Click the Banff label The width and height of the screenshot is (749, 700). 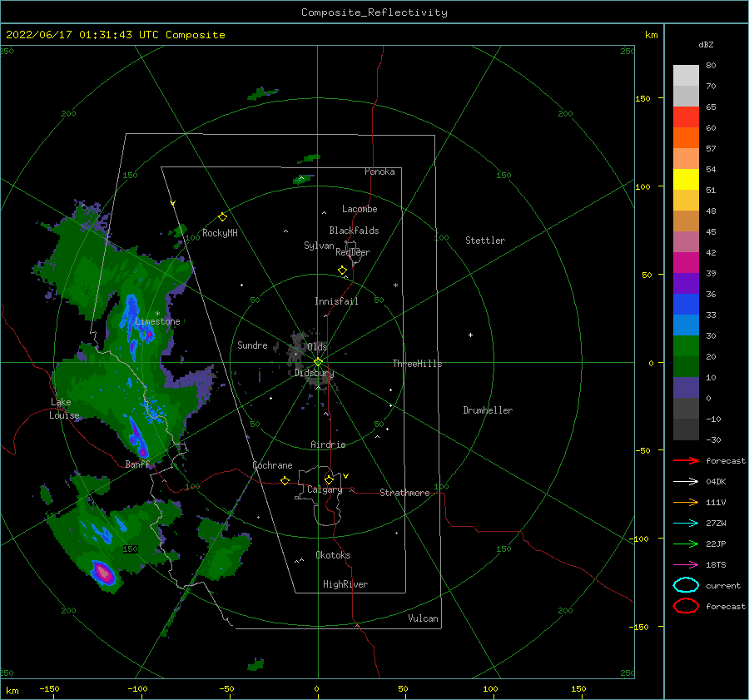tap(137, 464)
